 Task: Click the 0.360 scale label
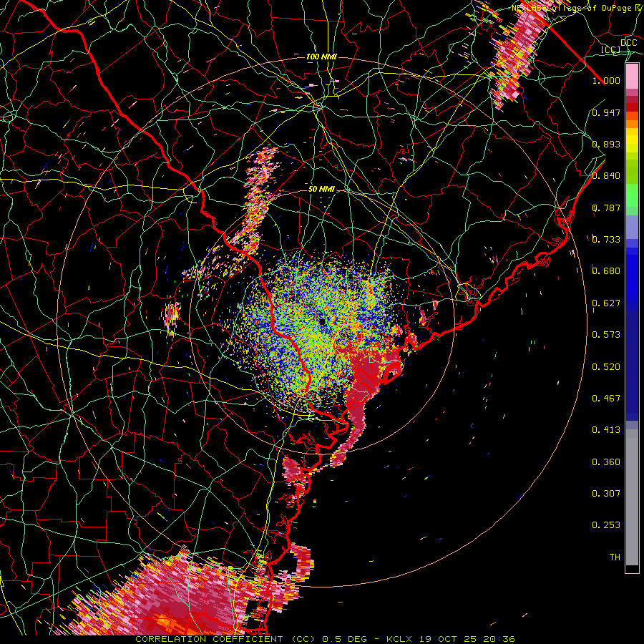point(606,462)
